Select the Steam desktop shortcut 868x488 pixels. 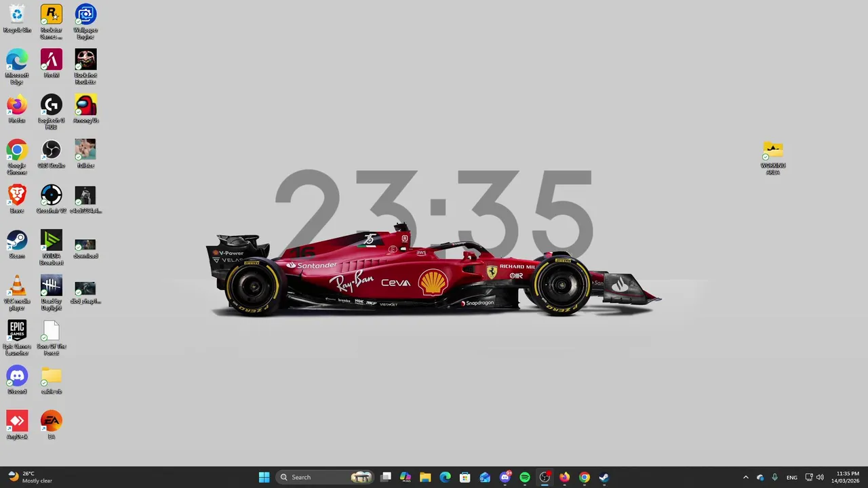click(17, 244)
